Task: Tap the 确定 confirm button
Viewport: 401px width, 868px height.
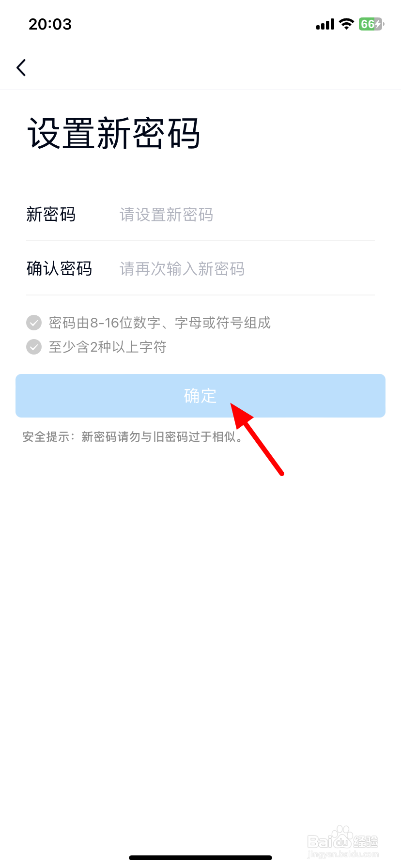Action: coord(200,396)
